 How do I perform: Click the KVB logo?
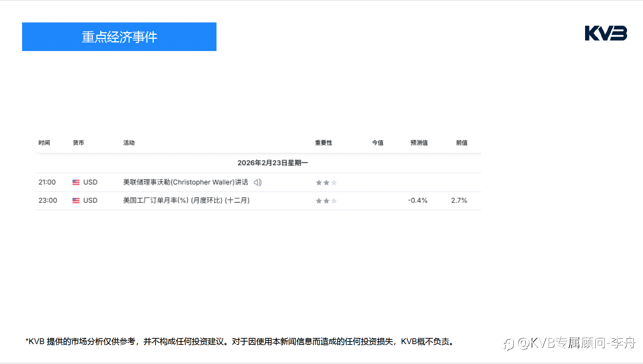606,33
